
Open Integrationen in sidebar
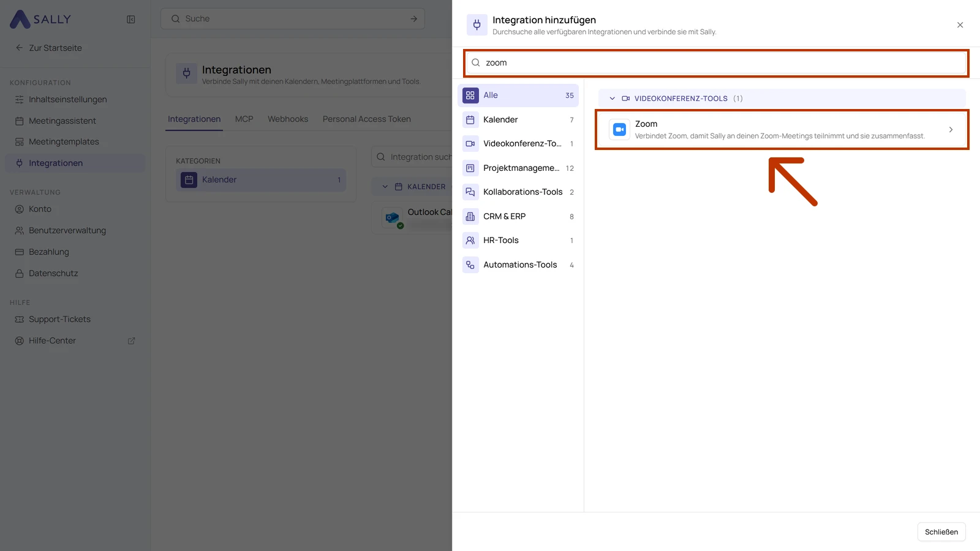(x=75, y=163)
